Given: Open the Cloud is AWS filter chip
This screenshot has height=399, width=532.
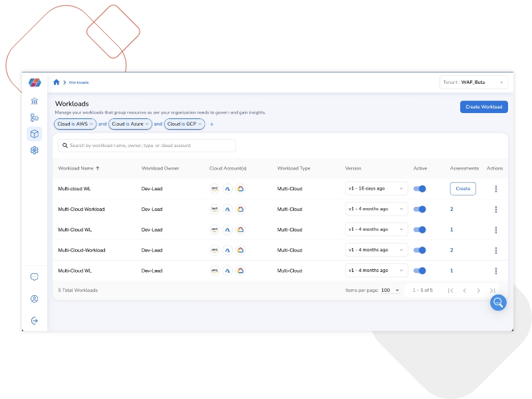Looking at the screenshot, I should click(75, 124).
